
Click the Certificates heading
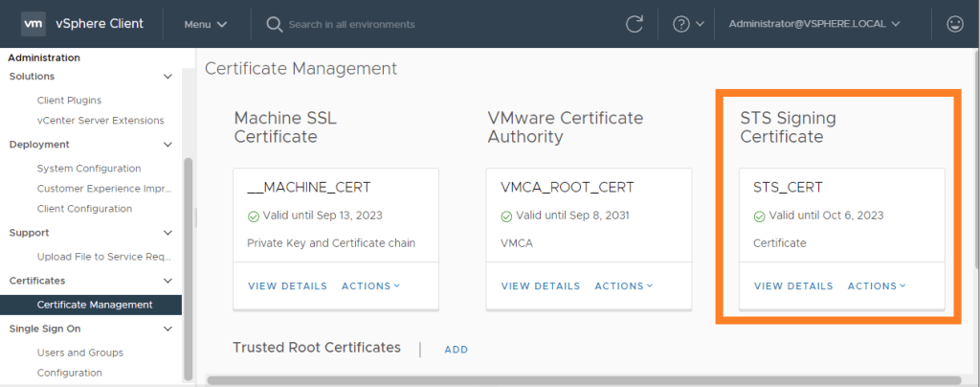[37, 281]
